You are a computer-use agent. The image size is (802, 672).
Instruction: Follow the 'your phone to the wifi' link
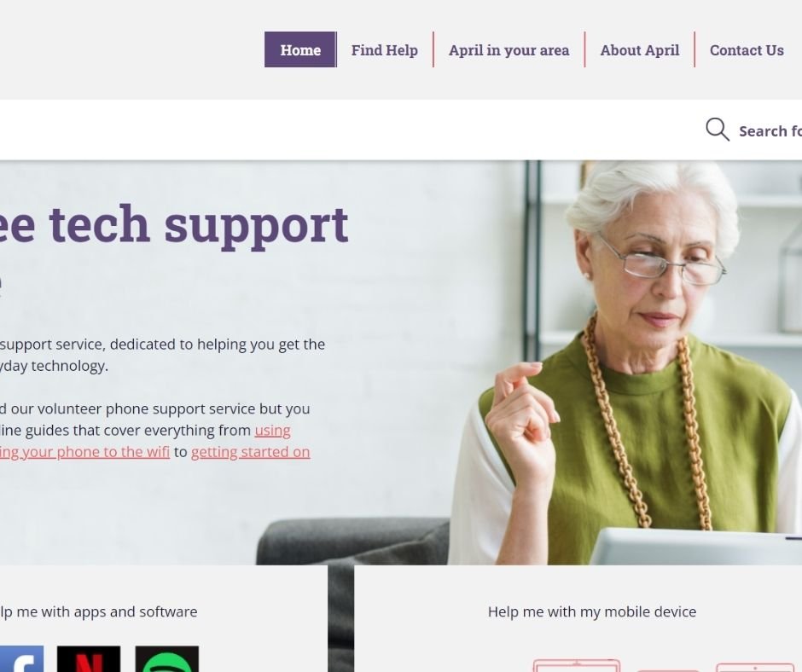pos(85,452)
